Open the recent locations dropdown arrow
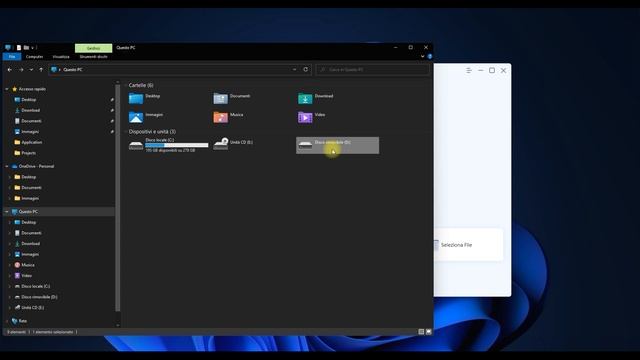The height and width of the screenshot is (360, 640). [31, 70]
